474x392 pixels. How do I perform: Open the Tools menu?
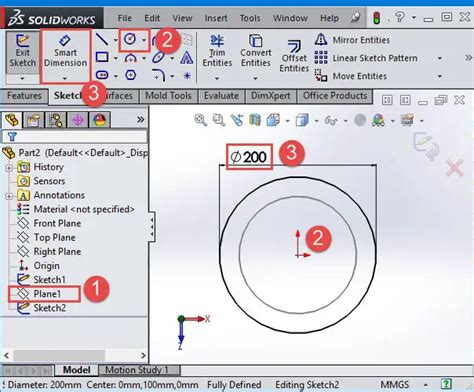[x=250, y=18]
